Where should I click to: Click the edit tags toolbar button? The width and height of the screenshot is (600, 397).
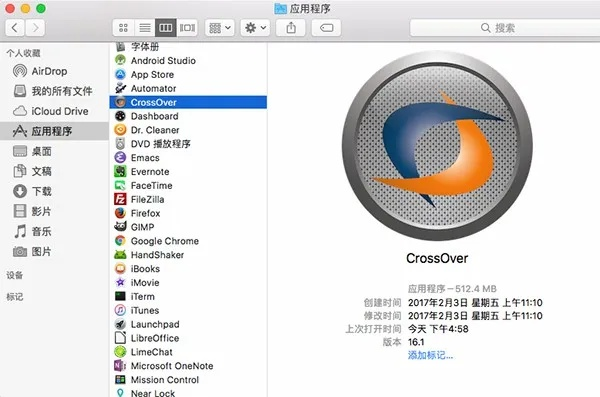point(326,28)
